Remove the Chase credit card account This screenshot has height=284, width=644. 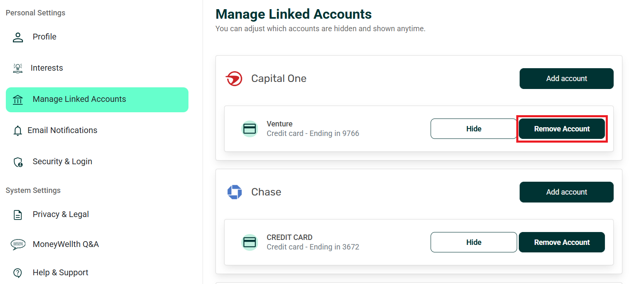coord(562,242)
